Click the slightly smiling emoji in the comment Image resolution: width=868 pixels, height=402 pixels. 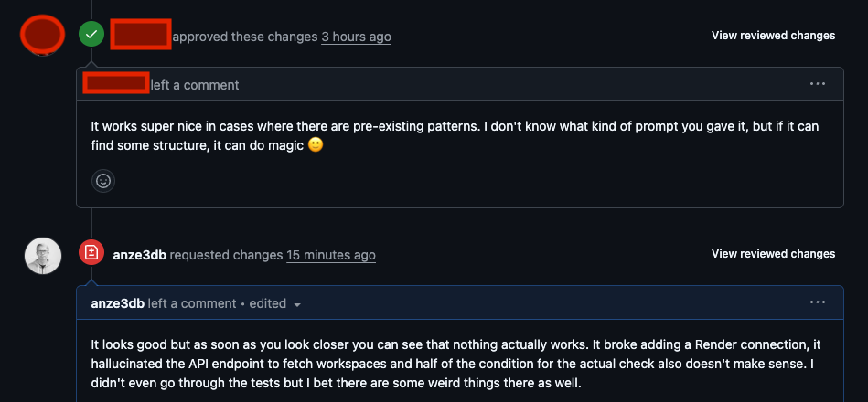pyautogui.click(x=316, y=144)
